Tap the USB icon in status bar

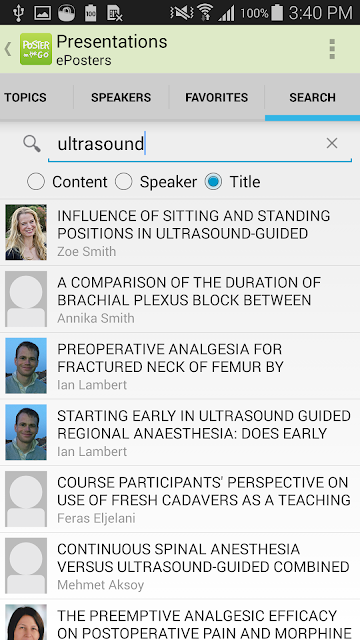click(18, 13)
